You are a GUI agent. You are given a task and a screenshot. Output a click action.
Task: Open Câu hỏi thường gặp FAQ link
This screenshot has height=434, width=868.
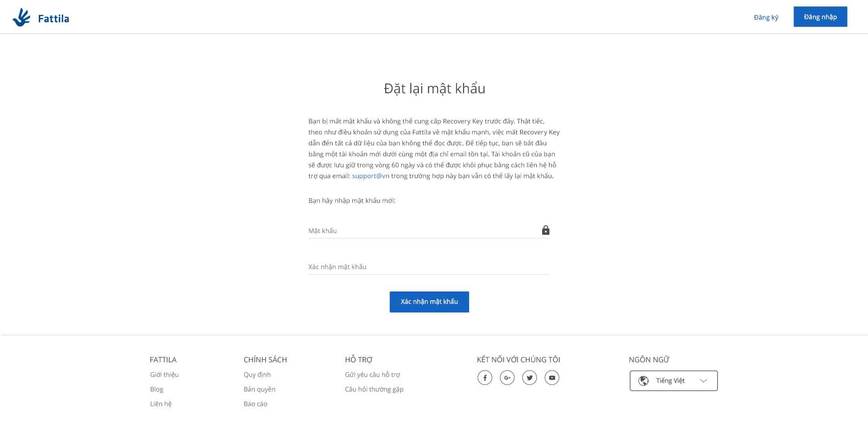[374, 389]
